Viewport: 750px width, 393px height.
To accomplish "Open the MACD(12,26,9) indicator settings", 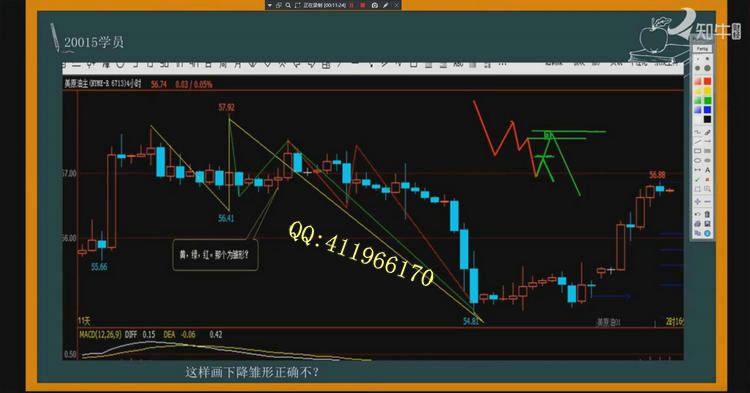I will pyautogui.click(x=100, y=335).
